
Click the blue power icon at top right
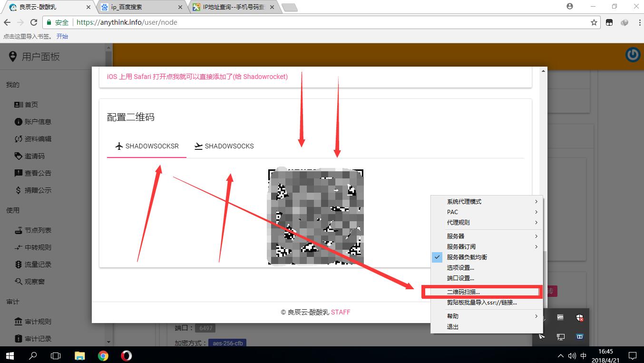click(x=633, y=55)
